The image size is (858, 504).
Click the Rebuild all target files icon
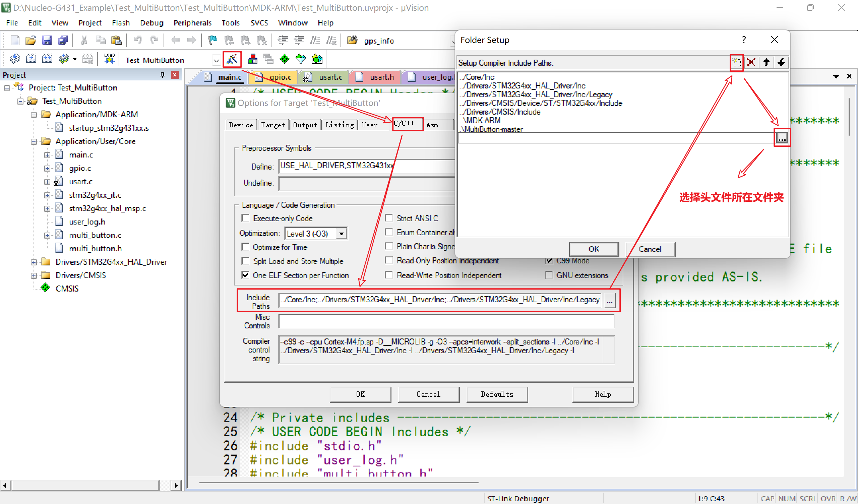tap(47, 59)
